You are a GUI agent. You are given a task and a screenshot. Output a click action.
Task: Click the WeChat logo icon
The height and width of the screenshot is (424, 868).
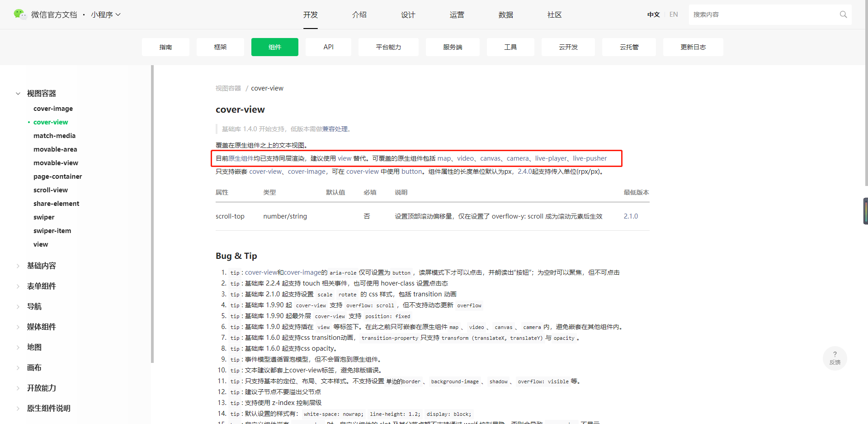coord(20,14)
